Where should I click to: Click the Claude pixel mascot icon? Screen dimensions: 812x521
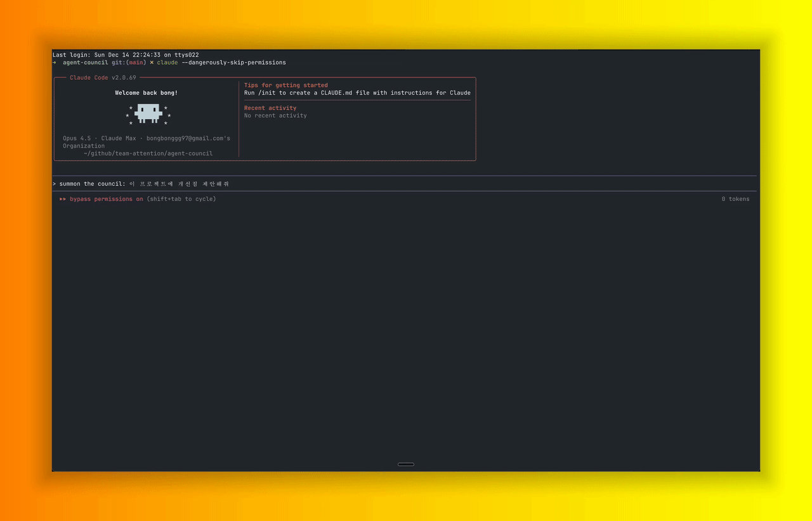(x=148, y=113)
